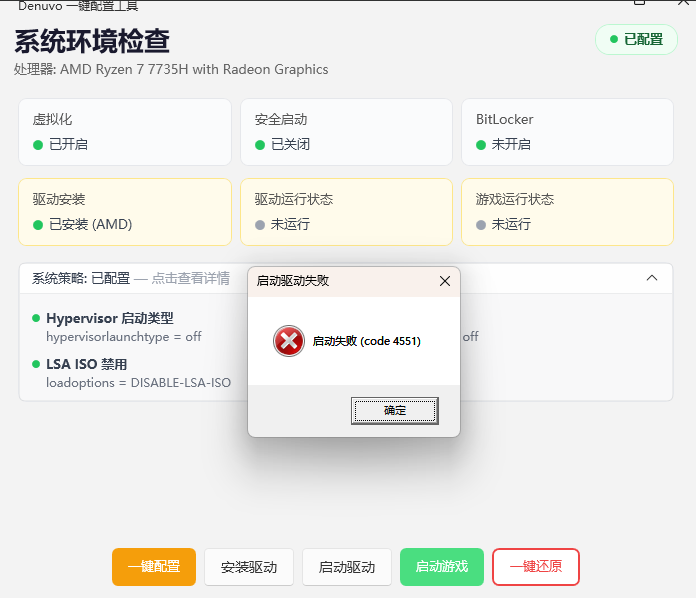Click the 安装驱动 button
The image size is (696, 598).
pos(249,567)
